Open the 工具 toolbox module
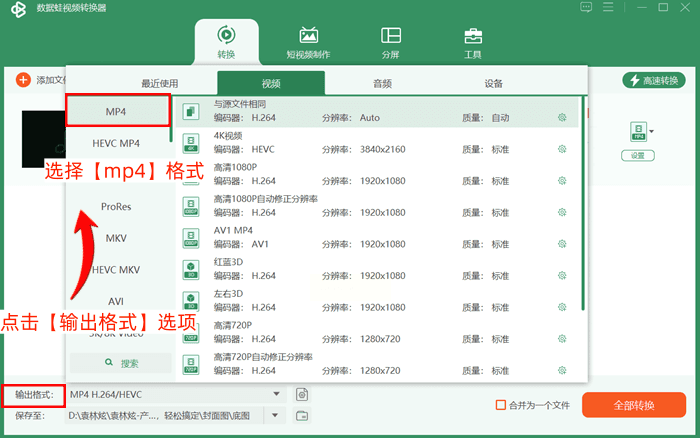This screenshot has width=700, height=438. pos(473,43)
